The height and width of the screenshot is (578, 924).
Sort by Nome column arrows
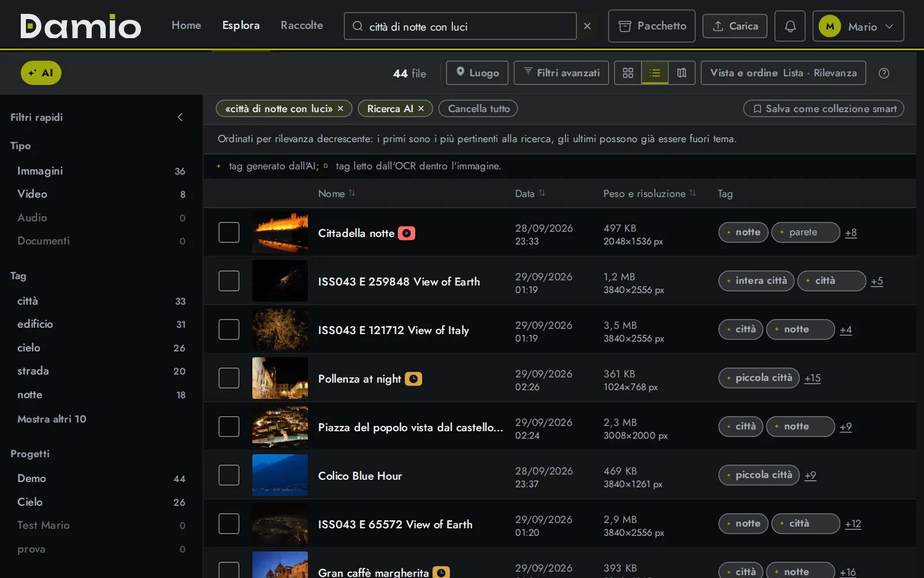pos(352,194)
